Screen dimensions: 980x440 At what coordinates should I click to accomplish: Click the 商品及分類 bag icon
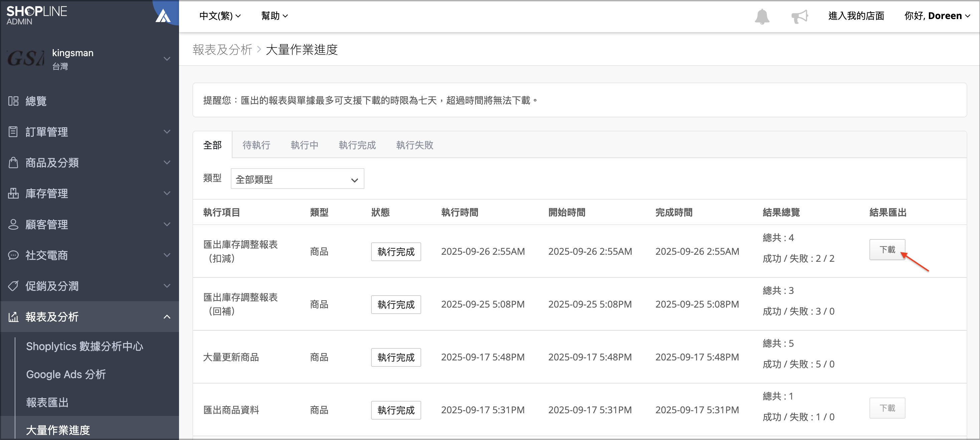click(x=13, y=163)
